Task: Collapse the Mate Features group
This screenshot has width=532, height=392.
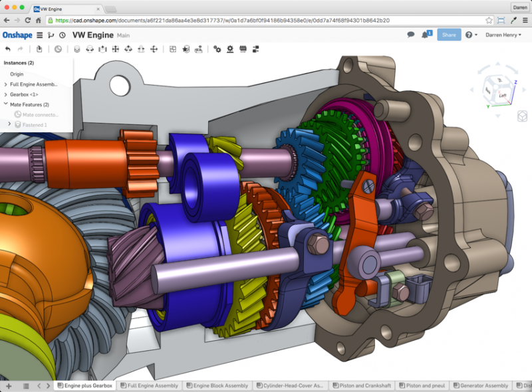Action: (6, 104)
